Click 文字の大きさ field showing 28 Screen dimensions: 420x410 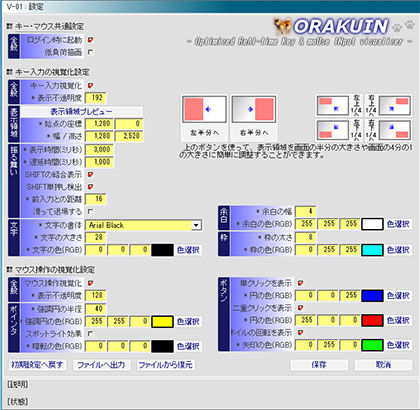96,237
